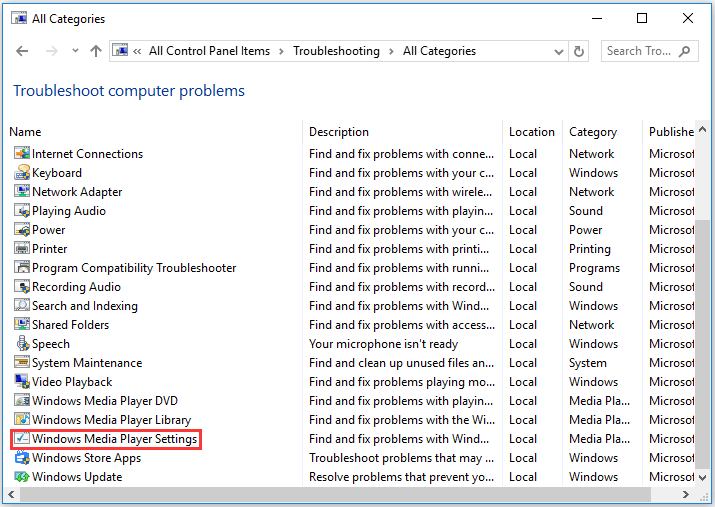Click the vertical scrollbar thumb
This screenshot has width=715, height=507.
click(x=702, y=344)
